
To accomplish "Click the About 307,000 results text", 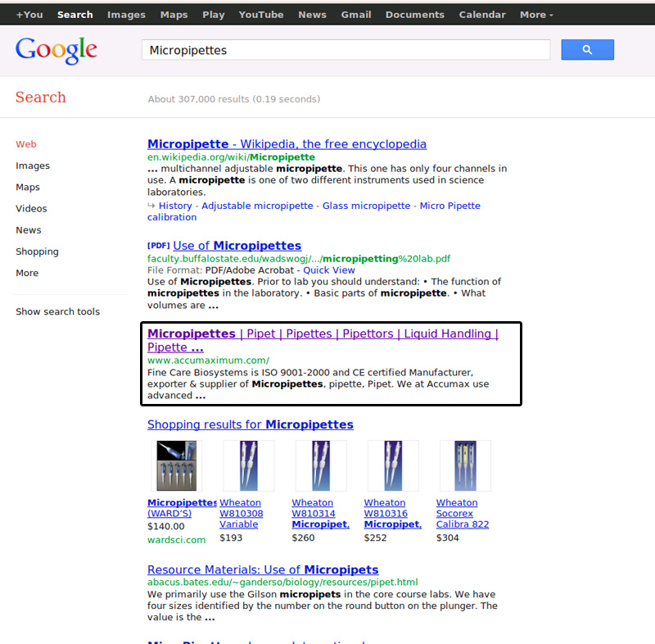I will (234, 99).
